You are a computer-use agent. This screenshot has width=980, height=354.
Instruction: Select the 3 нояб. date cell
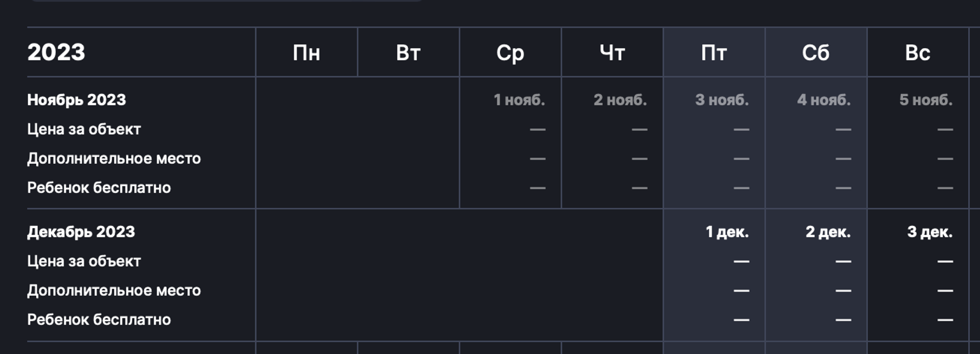coord(722,100)
